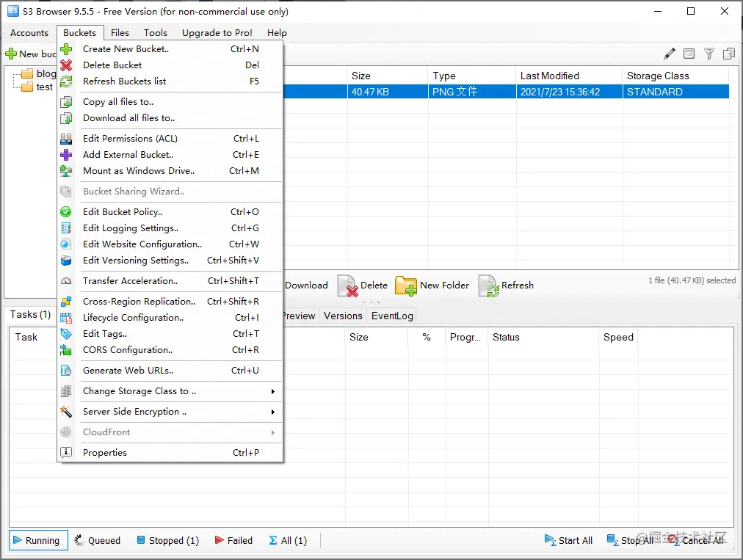Click the Refresh Buckets list arrows icon
Image resolution: width=743 pixels, height=560 pixels.
tap(66, 81)
